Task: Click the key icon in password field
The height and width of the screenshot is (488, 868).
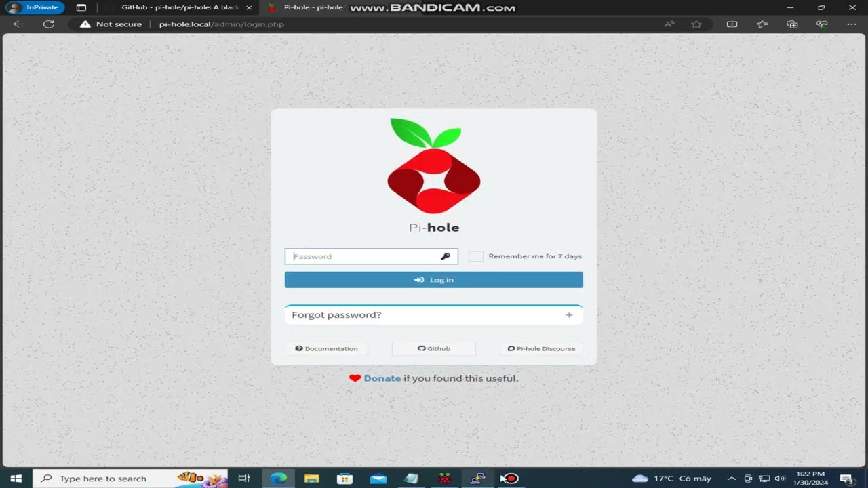Action: pyautogui.click(x=446, y=256)
